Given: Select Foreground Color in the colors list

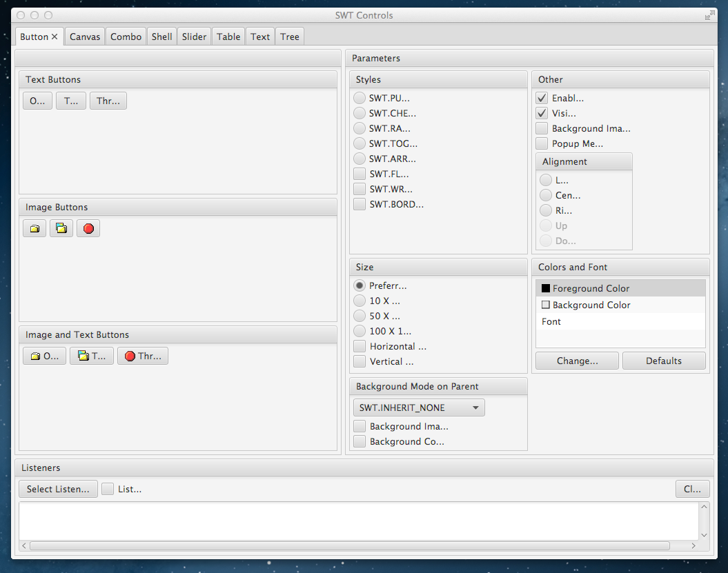Looking at the screenshot, I should [591, 288].
